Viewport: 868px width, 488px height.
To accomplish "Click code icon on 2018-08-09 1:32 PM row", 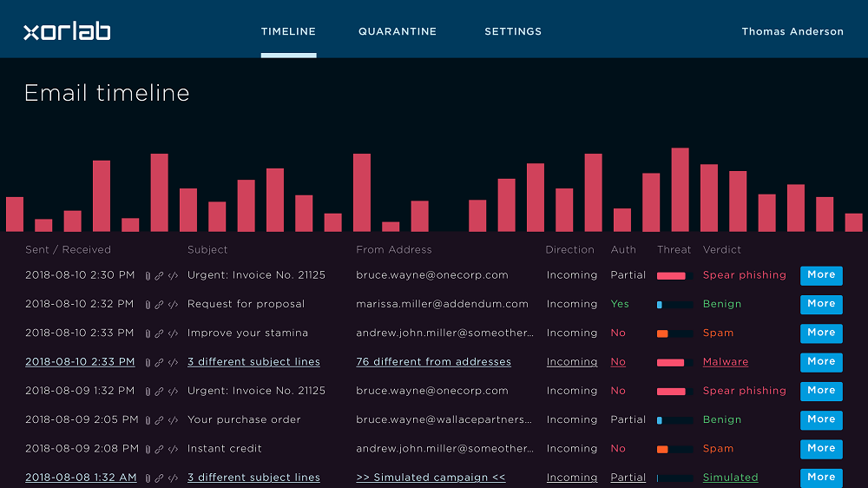I will 173,392.
